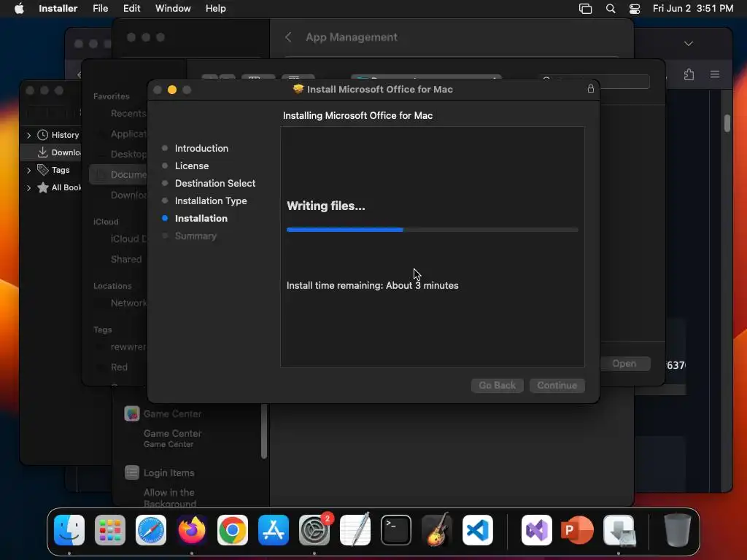747x560 pixels.
Task: Open System Settings from the Dock
Action: point(314,530)
